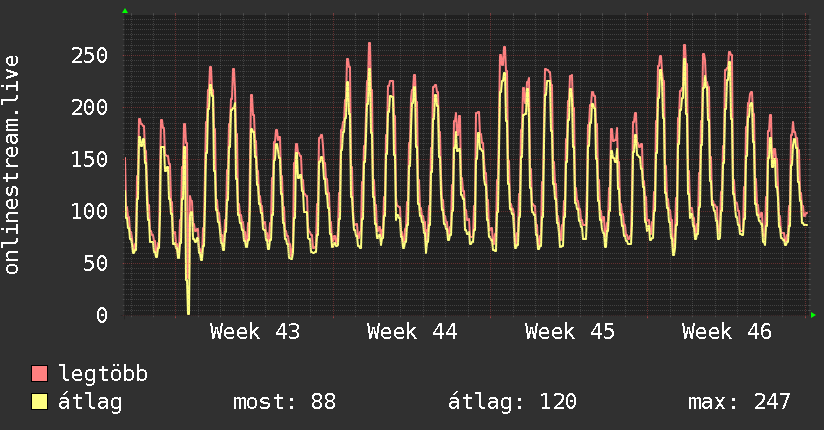Click the green arrow at x-axis end
Viewport: 824px width, 430px height.
pos(813,315)
